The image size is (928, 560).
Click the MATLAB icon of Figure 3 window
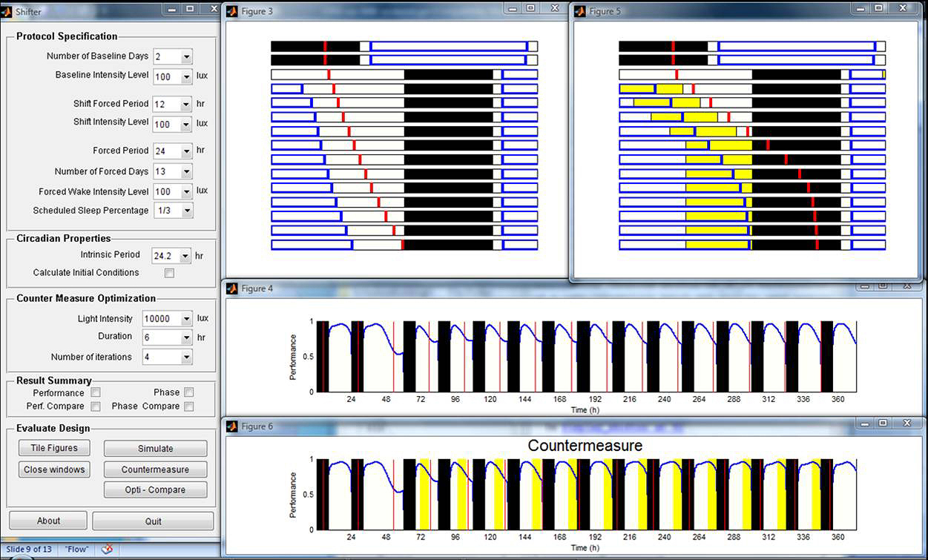tap(231, 11)
